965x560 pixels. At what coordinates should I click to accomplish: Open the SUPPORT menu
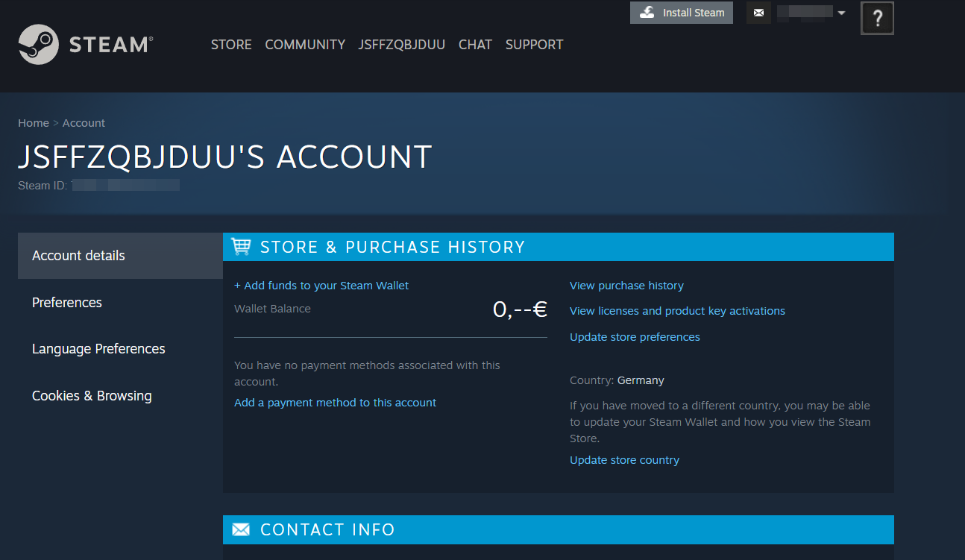click(x=534, y=45)
